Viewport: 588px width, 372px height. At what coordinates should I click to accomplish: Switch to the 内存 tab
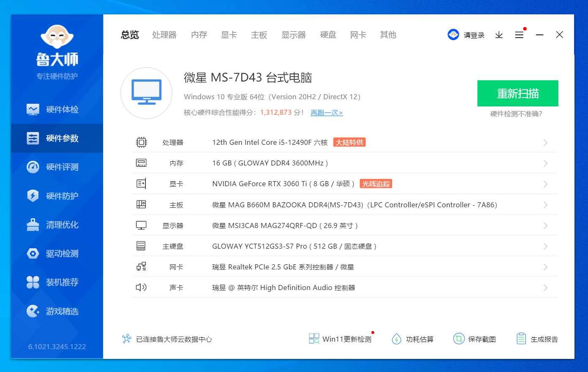pos(199,35)
